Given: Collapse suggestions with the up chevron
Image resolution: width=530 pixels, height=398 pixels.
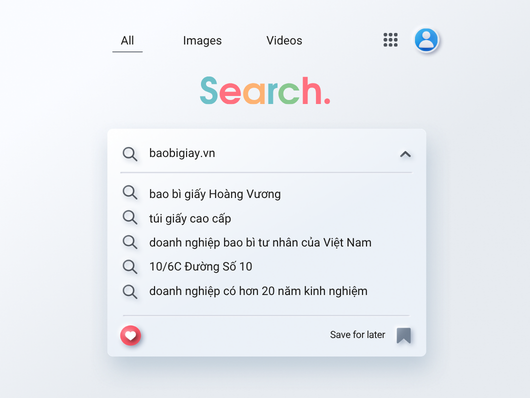Looking at the screenshot, I should click(x=405, y=154).
